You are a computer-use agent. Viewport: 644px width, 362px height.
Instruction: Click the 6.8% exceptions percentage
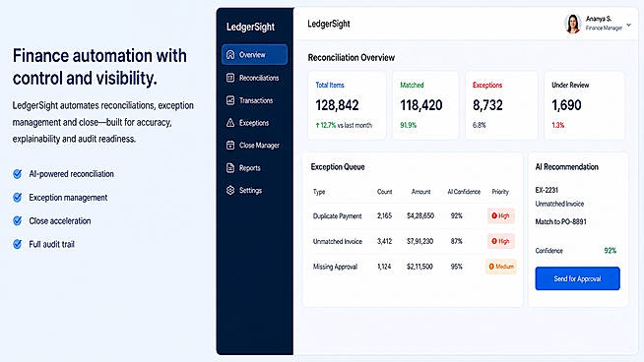tap(480, 125)
